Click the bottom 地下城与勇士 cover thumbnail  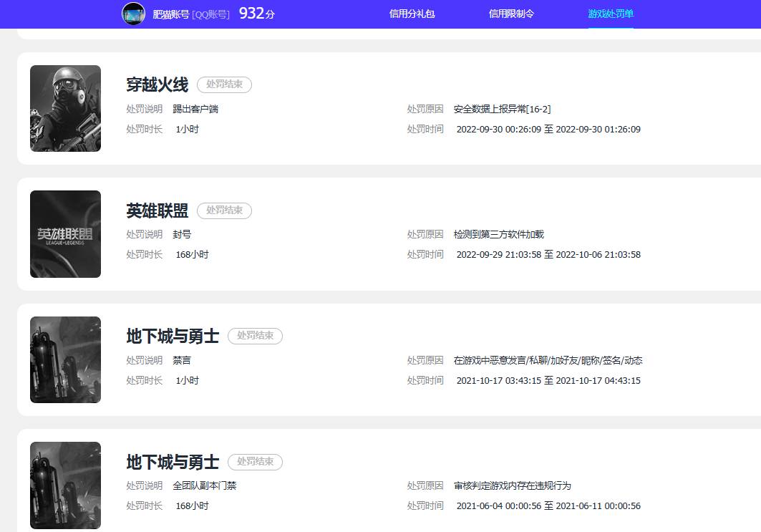coord(65,485)
